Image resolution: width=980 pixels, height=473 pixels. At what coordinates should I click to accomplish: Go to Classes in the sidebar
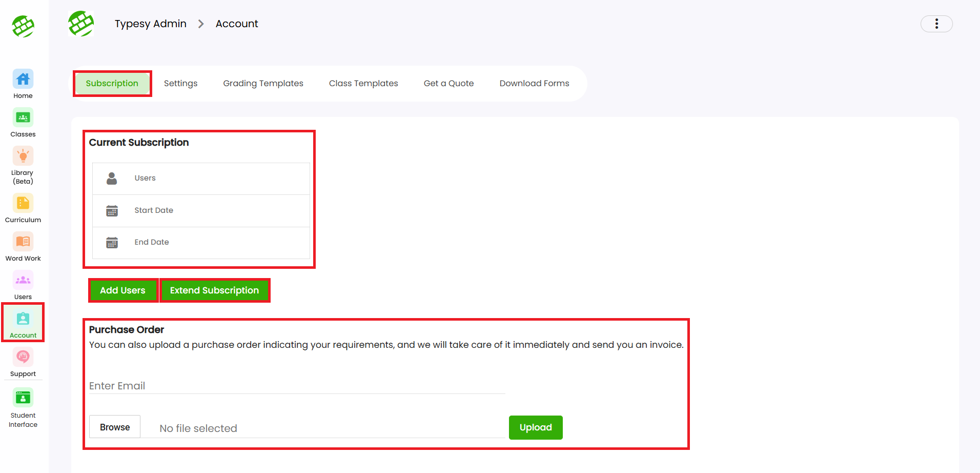(23, 118)
